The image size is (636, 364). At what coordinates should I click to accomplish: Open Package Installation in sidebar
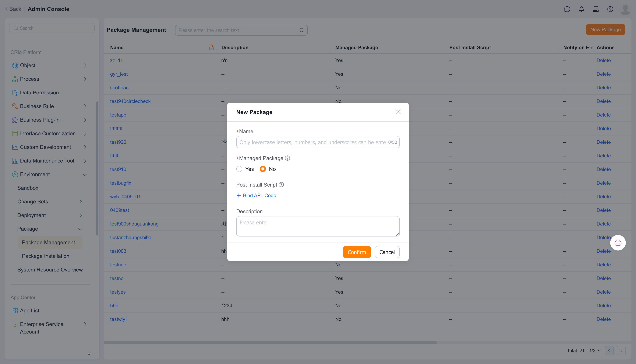pyautogui.click(x=45, y=256)
